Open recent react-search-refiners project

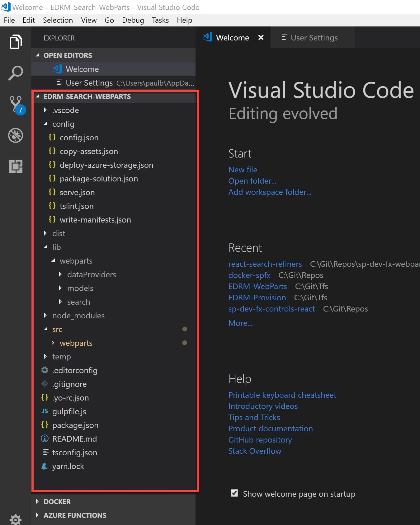265,264
